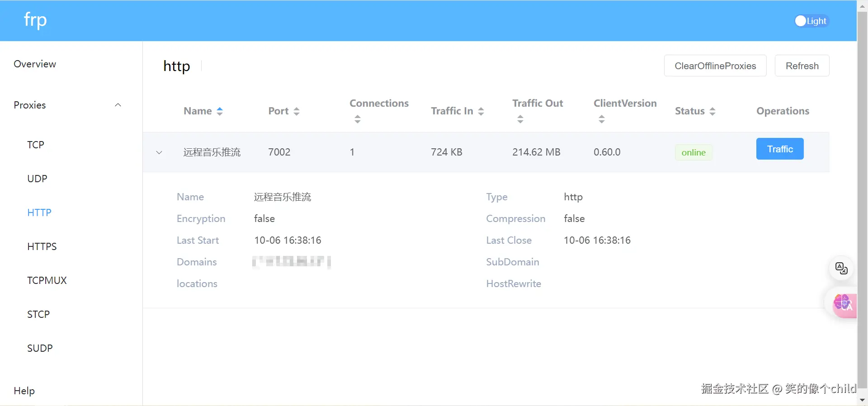This screenshot has height=406, width=868.
Task: Click the scrollbar down arrow
Action: click(x=863, y=401)
